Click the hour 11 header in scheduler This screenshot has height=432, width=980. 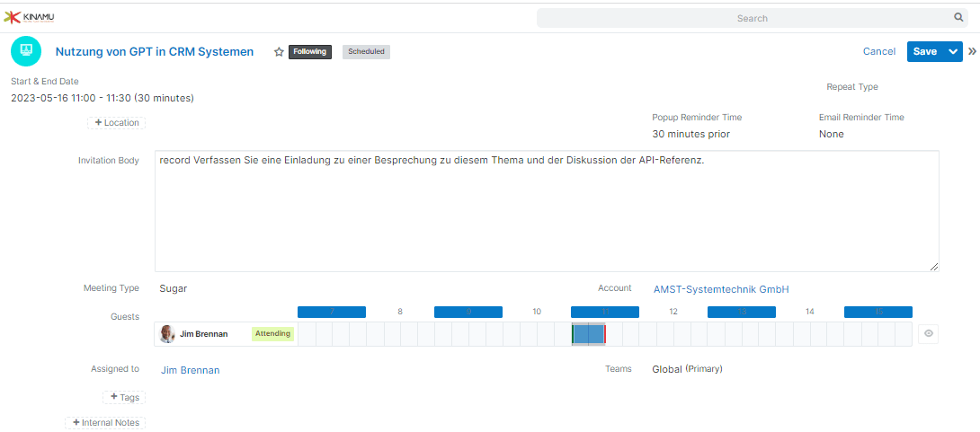click(605, 312)
